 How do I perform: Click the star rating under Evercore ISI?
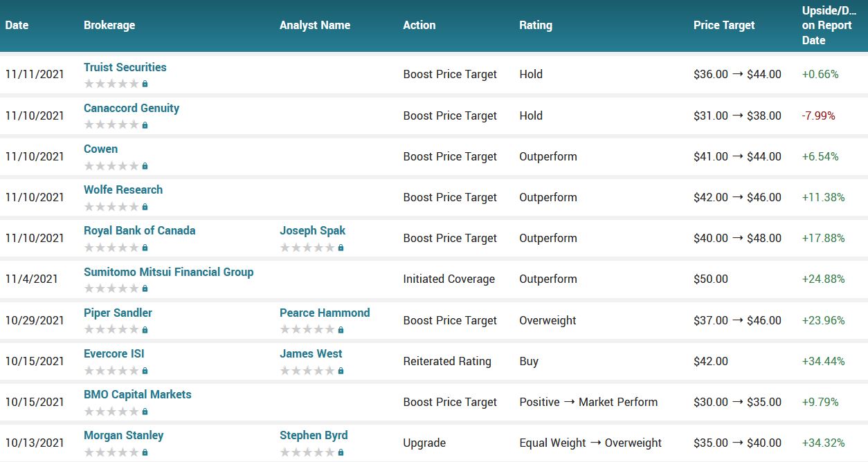coord(111,371)
